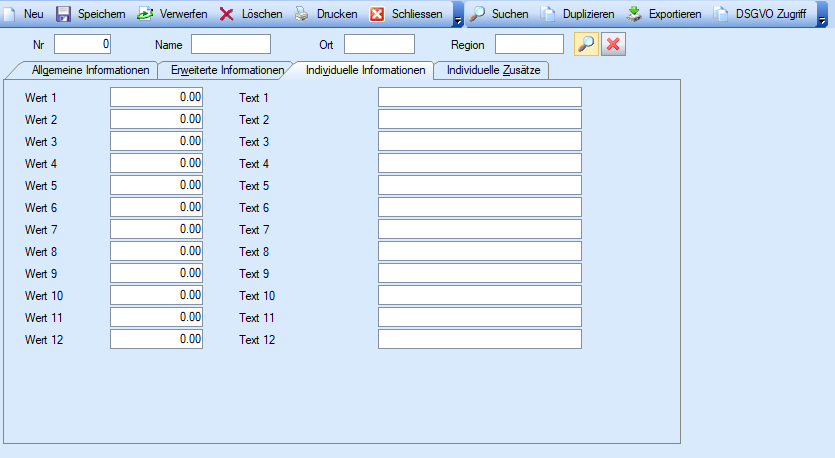Image resolution: width=835 pixels, height=458 pixels.
Task: Clear filter with red X button
Action: point(613,44)
